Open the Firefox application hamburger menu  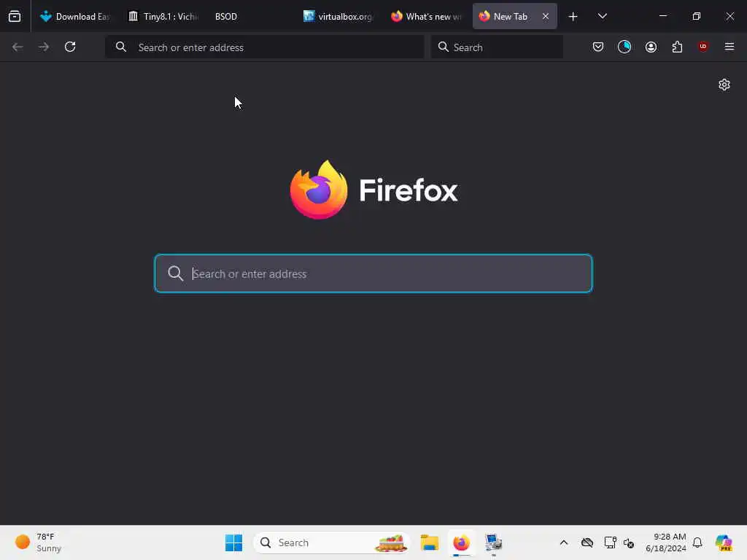coord(729,47)
